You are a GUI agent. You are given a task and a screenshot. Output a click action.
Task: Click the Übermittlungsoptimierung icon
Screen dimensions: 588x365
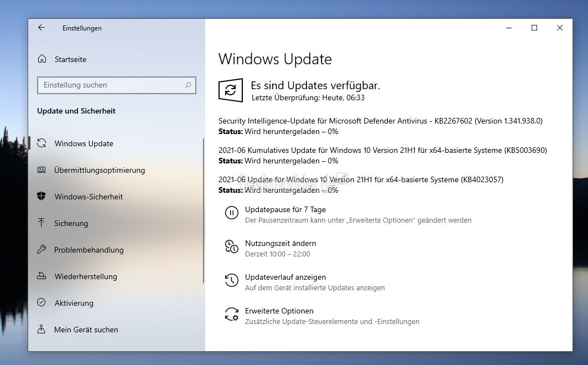pos(41,169)
